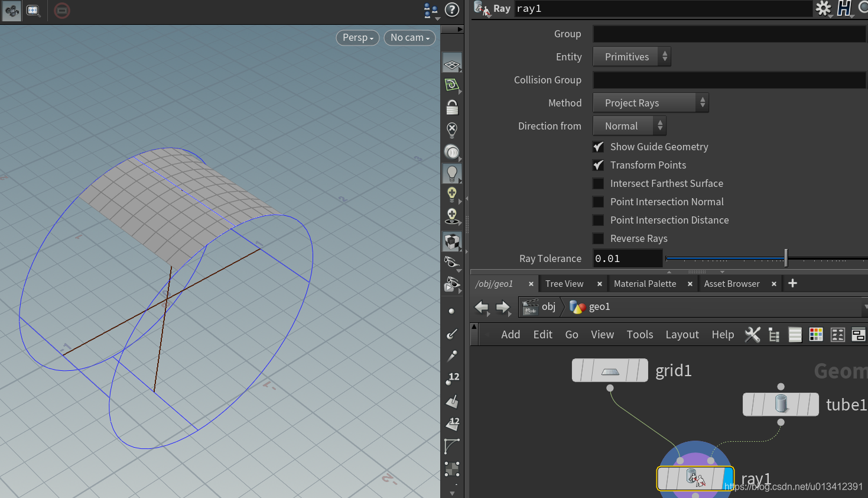
Task: Click the tree list view icon in network toolbar
Action: point(774,335)
